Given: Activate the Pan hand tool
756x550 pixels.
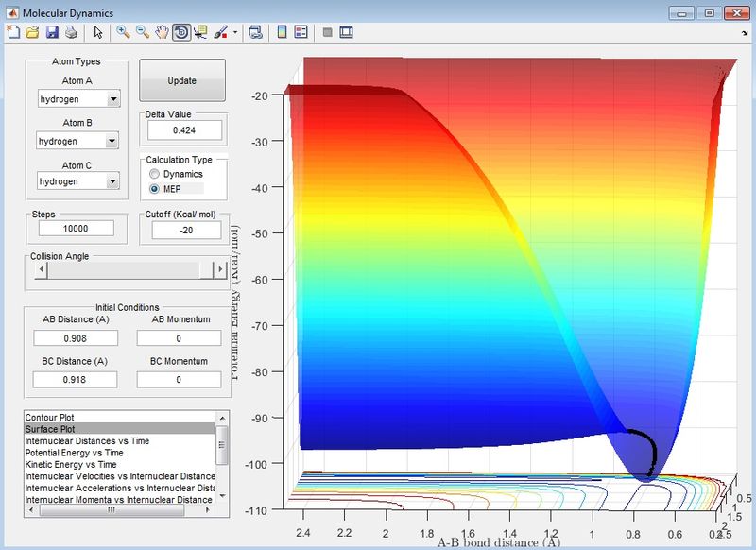Looking at the screenshot, I should coord(163,32).
